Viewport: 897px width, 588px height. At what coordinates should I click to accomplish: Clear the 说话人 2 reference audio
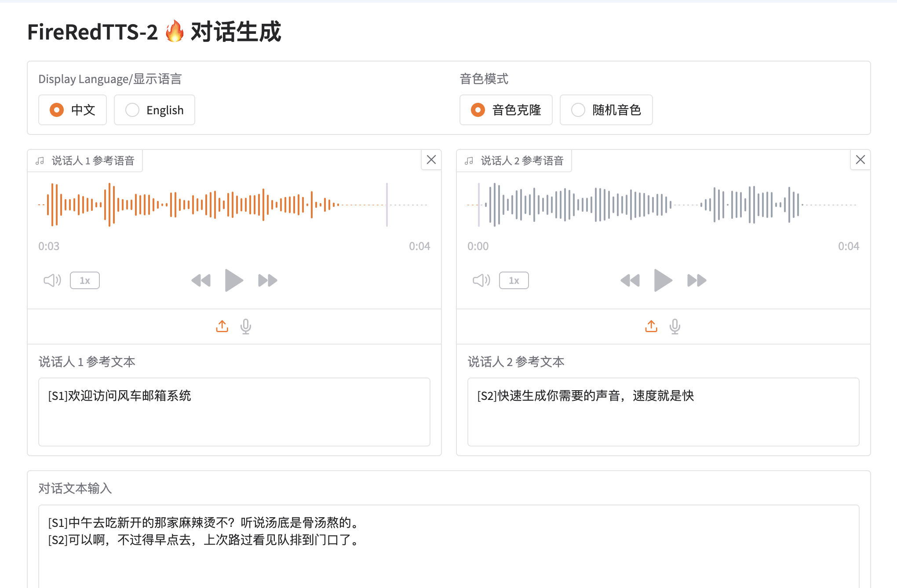tap(861, 160)
